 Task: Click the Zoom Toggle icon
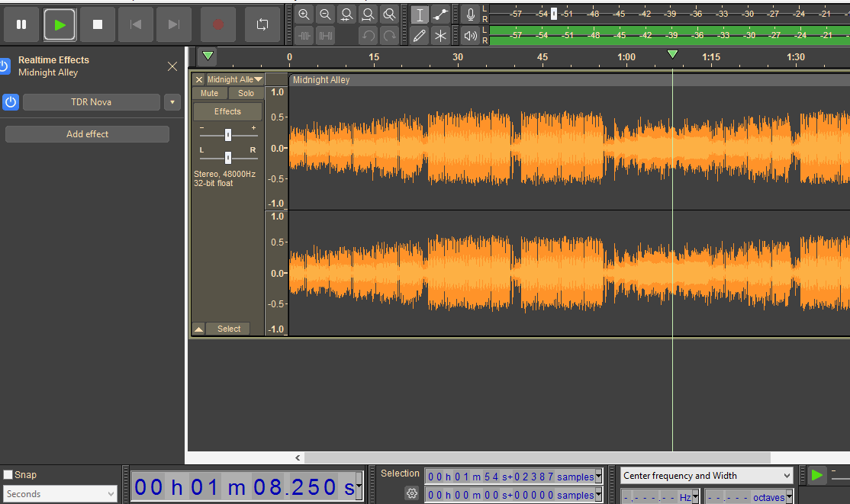pyautogui.click(x=389, y=14)
